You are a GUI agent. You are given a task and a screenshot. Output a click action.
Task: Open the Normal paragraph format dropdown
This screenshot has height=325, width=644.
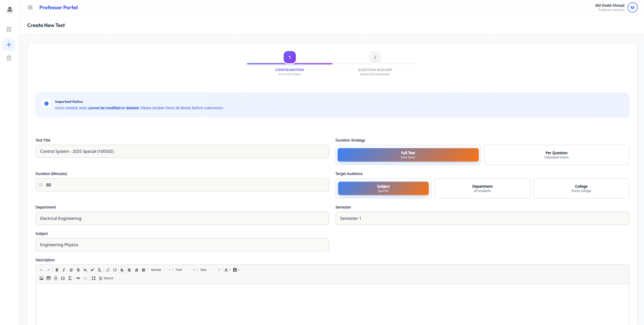point(161,270)
